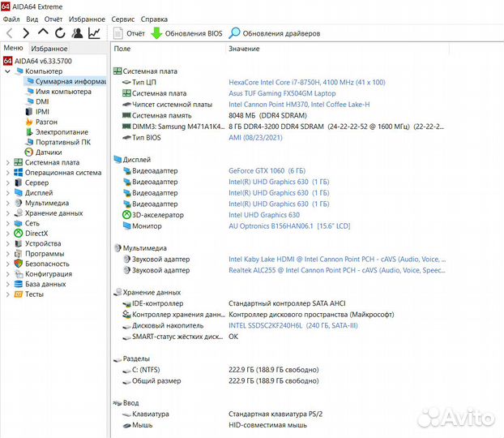Viewport: 504px width, 438px height.
Task: Open the graph chart toolbar icon
Action: coord(94,32)
